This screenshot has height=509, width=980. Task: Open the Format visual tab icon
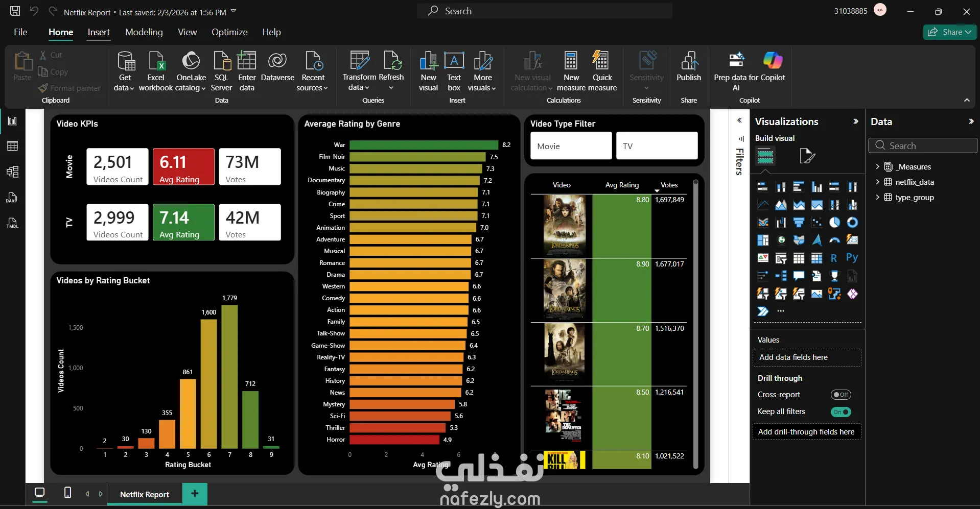pyautogui.click(x=807, y=156)
